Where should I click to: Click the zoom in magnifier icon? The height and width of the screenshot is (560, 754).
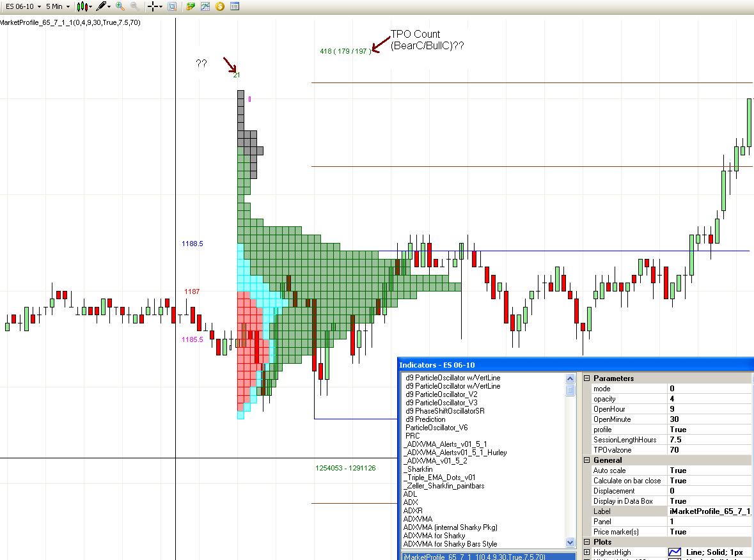pyautogui.click(x=120, y=6)
